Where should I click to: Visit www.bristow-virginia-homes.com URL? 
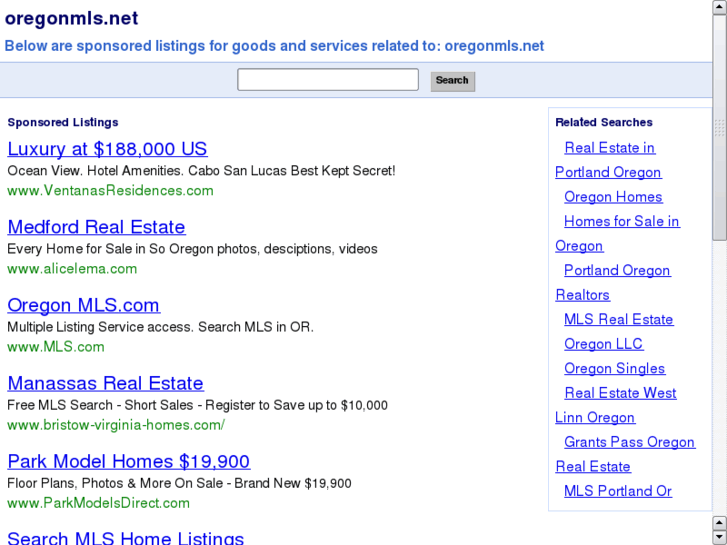(116, 425)
